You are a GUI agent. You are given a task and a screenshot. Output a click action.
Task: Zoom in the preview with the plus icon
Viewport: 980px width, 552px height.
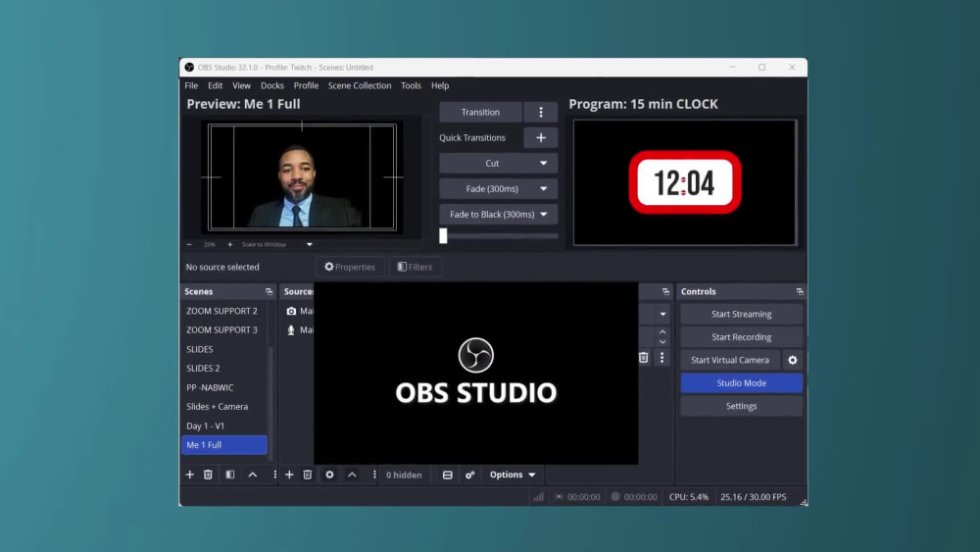pos(230,244)
